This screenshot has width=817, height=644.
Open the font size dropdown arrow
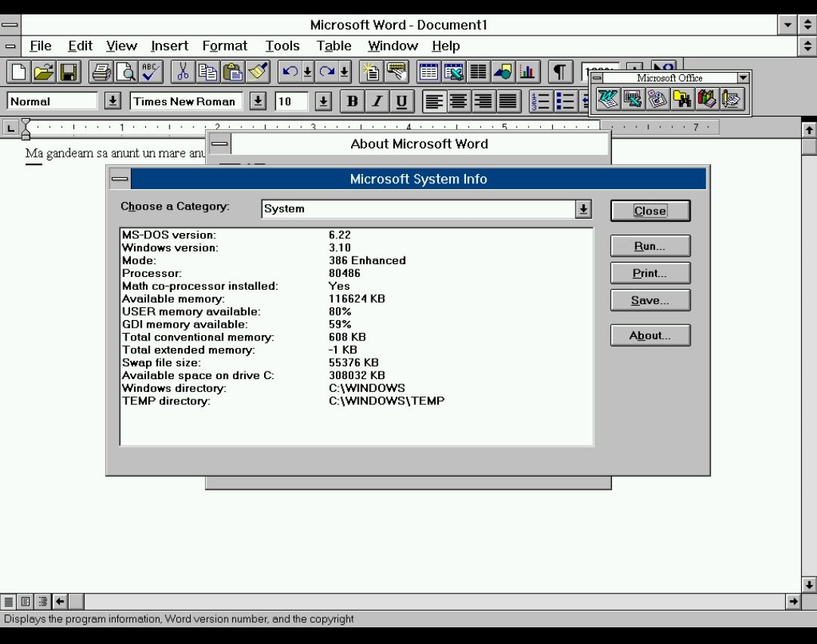click(x=323, y=101)
